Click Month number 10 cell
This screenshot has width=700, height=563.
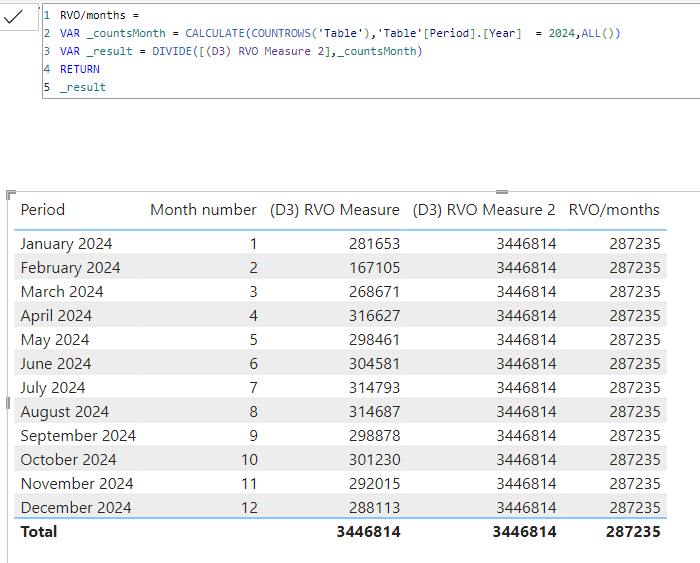tap(249, 459)
